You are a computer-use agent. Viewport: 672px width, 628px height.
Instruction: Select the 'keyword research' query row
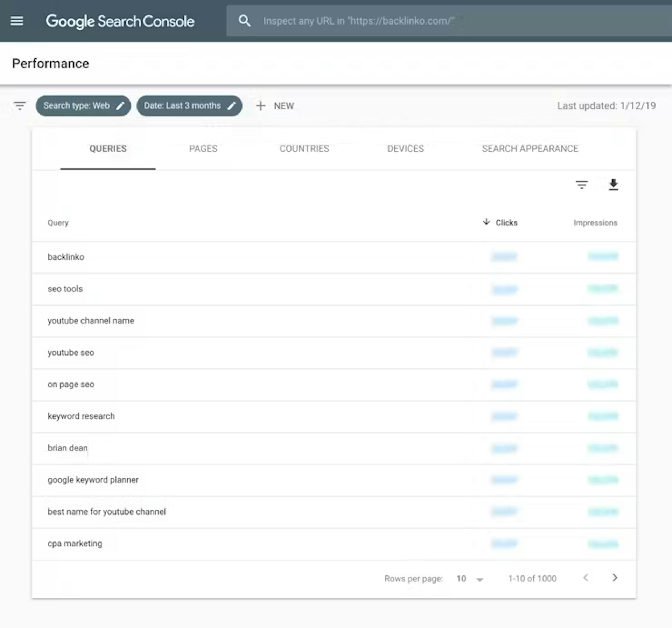click(x=334, y=416)
